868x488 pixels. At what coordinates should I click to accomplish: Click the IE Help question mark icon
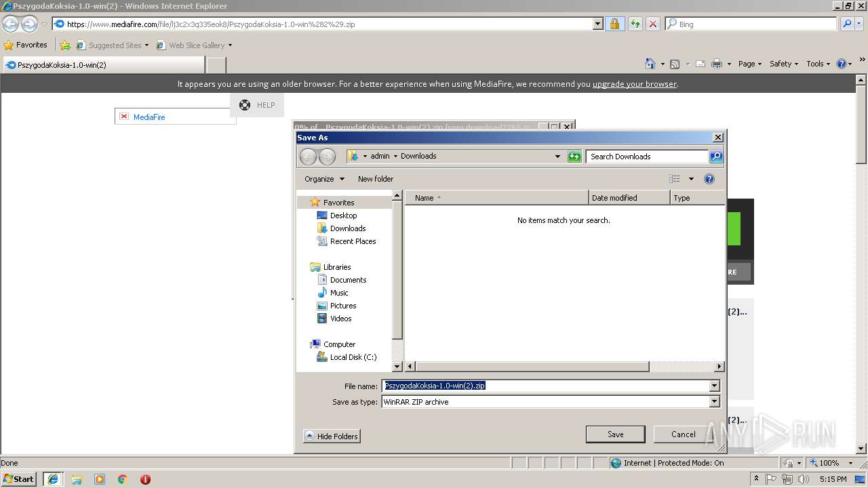tap(842, 64)
